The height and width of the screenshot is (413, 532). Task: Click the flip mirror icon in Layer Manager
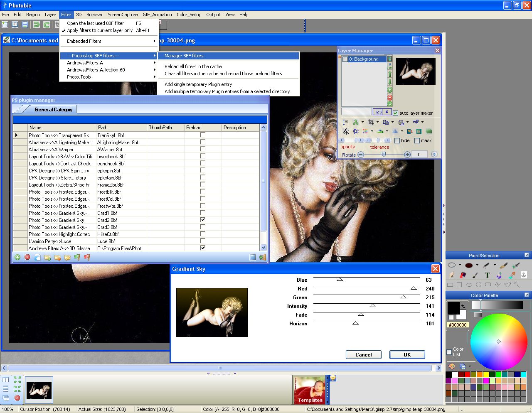395,131
